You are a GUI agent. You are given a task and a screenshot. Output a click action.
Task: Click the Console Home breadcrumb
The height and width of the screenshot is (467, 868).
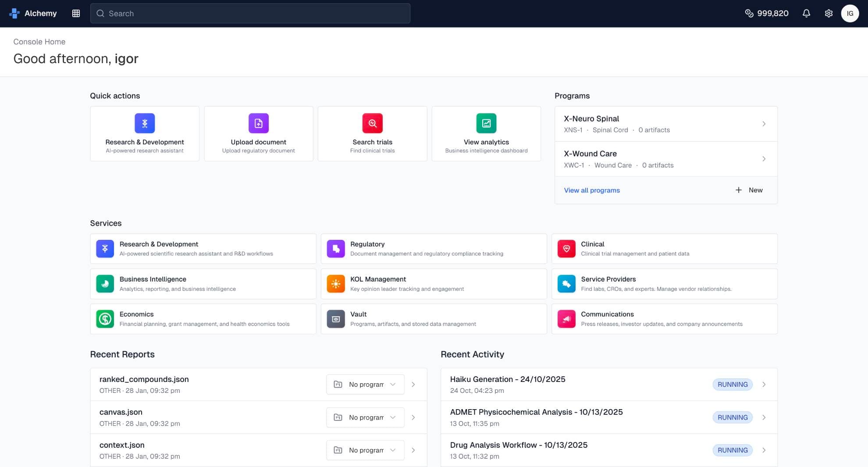point(39,42)
